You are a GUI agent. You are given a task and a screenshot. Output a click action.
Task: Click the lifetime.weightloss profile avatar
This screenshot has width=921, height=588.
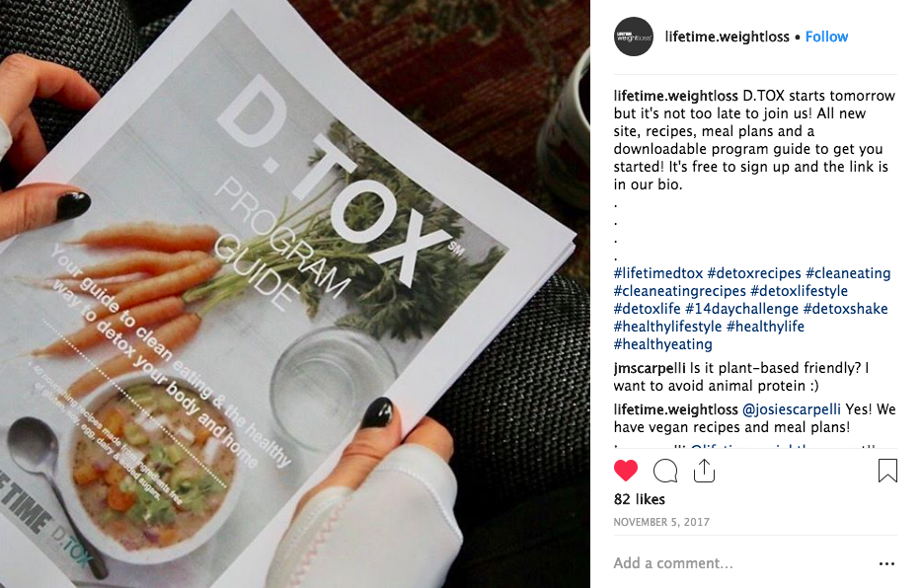pos(634,37)
